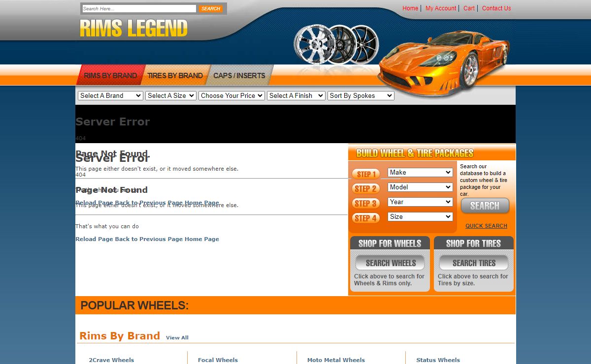This screenshot has height=364, width=591.
Task: Open the Moto Metal Wheels link
Action: tap(336, 360)
